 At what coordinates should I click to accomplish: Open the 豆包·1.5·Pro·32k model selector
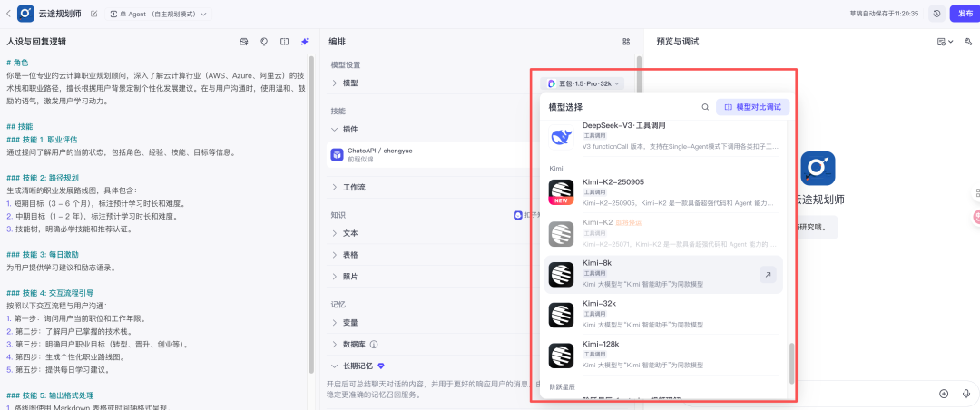pos(583,83)
